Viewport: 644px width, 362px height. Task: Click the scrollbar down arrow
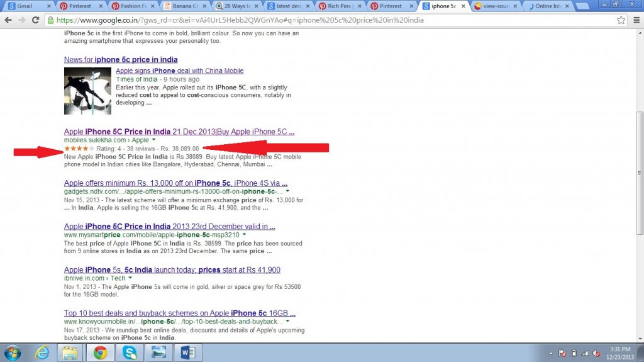tap(640, 339)
